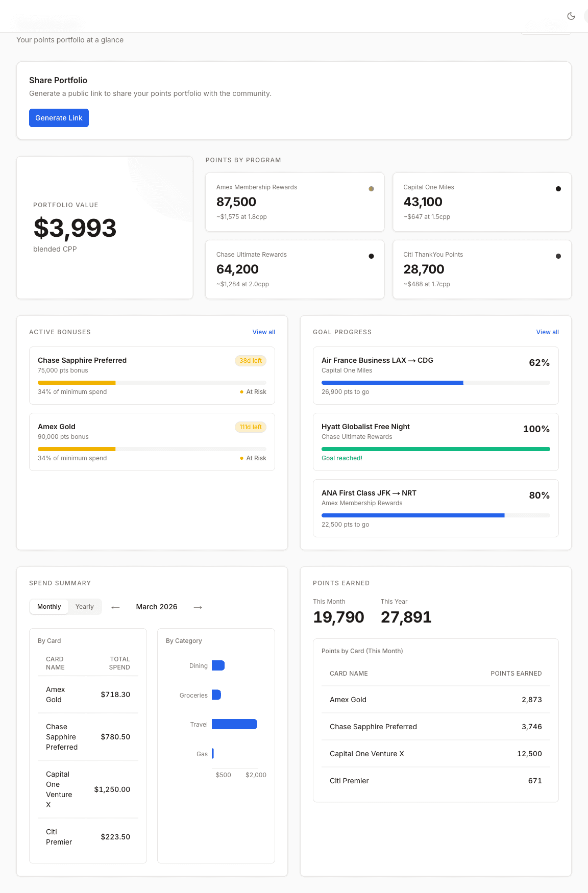Image resolution: width=588 pixels, height=893 pixels.
Task: Select the Amex Membership Rewards card
Action: pos(295,202)
